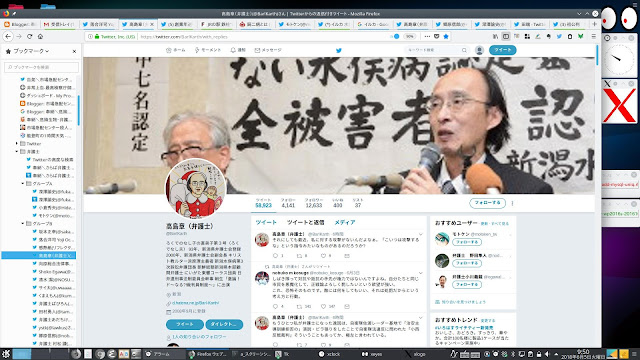Open the モーメント (Moments) item on the Twitter nav
Image resolution: width=640 pixels, height=360 pixels.
point(207,50)
